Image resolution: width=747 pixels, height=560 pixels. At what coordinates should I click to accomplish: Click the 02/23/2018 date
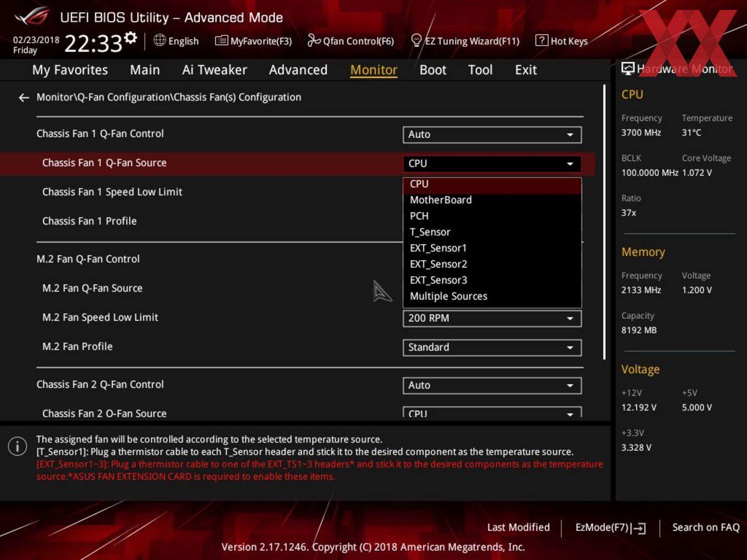tap(36, 40)
